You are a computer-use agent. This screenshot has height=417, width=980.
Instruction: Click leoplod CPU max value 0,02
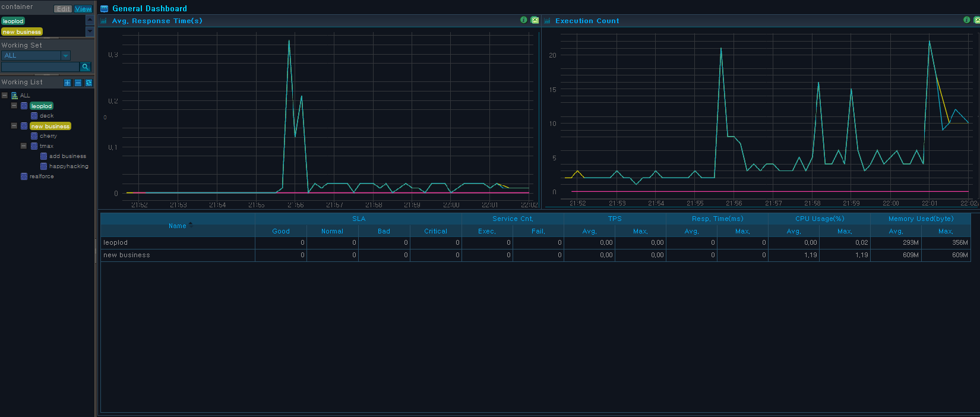[862, 242]
